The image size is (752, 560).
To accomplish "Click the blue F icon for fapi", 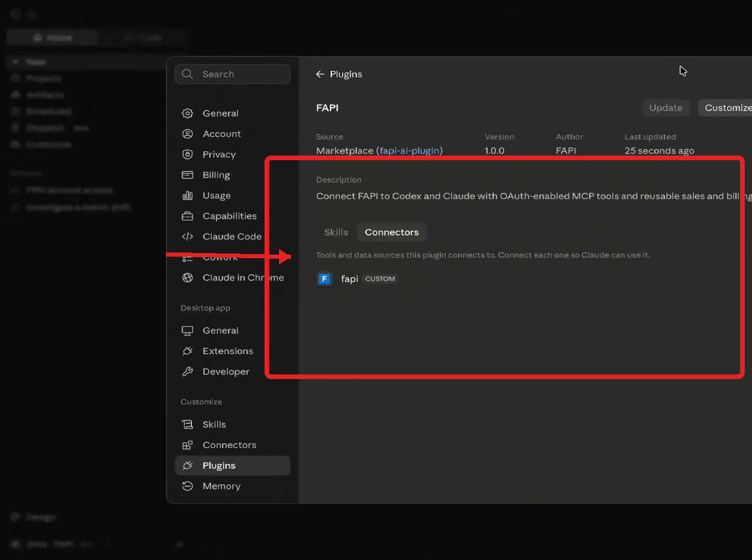I will point(325,279).
